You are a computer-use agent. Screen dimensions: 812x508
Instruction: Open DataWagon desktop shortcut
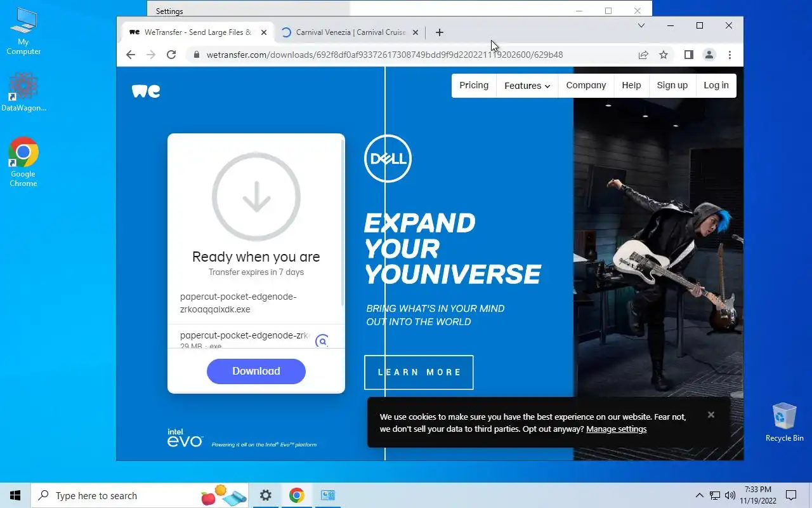pyautogui.click(x=23, y=93)
